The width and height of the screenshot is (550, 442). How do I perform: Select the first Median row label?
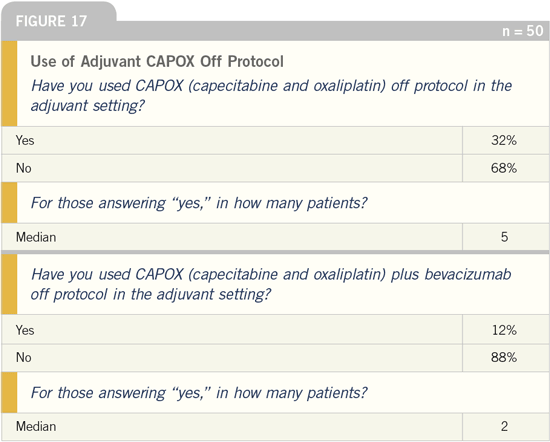[x=36, y=237]
